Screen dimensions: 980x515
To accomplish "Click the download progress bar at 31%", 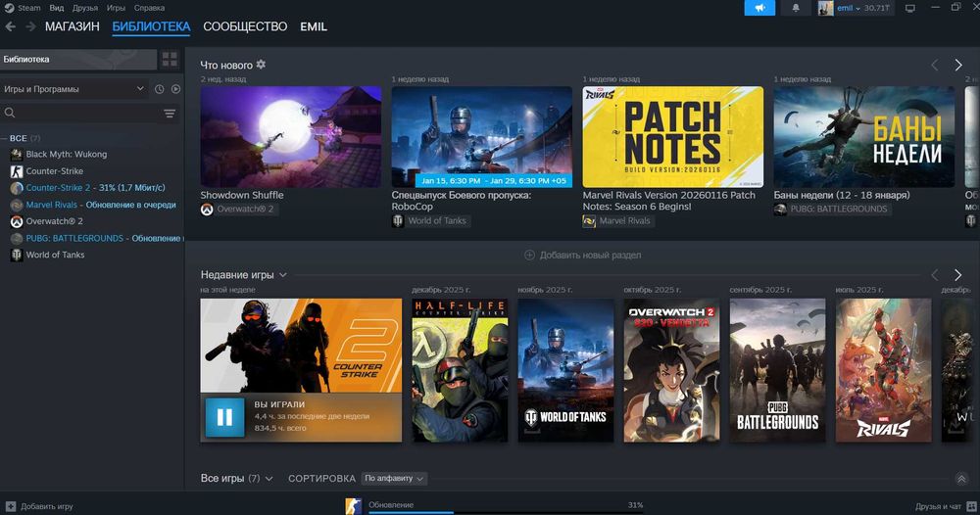I will (505, 512).
